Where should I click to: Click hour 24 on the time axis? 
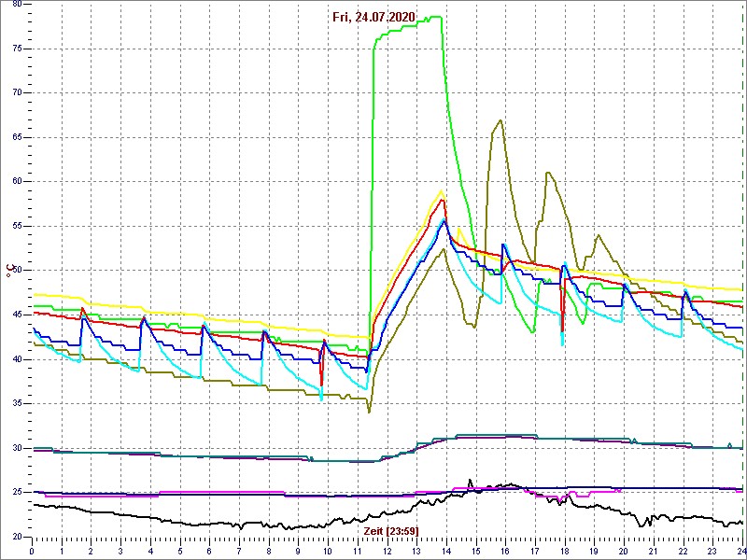point(740,552)
